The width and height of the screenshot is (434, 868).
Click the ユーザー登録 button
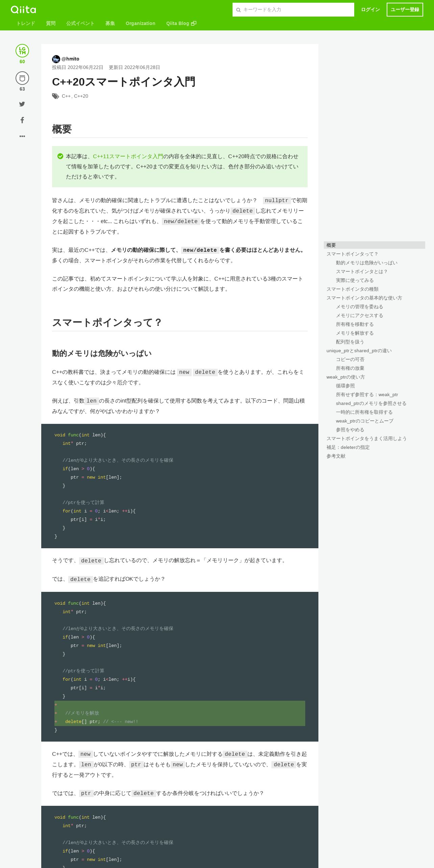(x=405, y=9)
